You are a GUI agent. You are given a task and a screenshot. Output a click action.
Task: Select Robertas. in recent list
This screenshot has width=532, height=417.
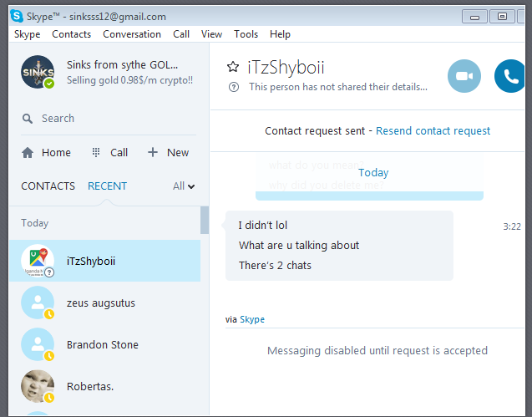105,386
